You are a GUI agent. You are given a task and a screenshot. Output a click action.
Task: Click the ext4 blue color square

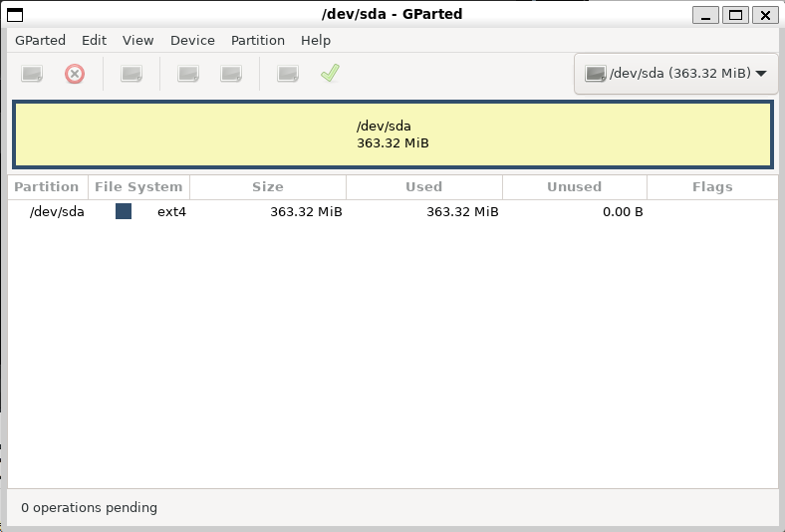[124, 211]
